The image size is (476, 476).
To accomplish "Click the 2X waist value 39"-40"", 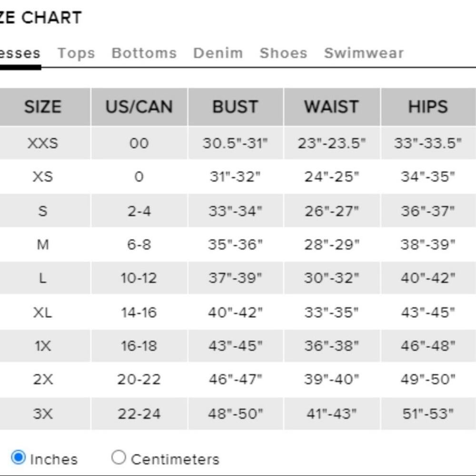I will tap(331, 379).
